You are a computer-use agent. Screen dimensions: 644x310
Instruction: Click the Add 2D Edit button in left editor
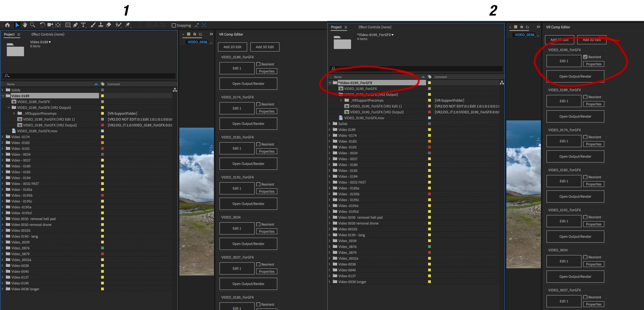click(232, 47)
